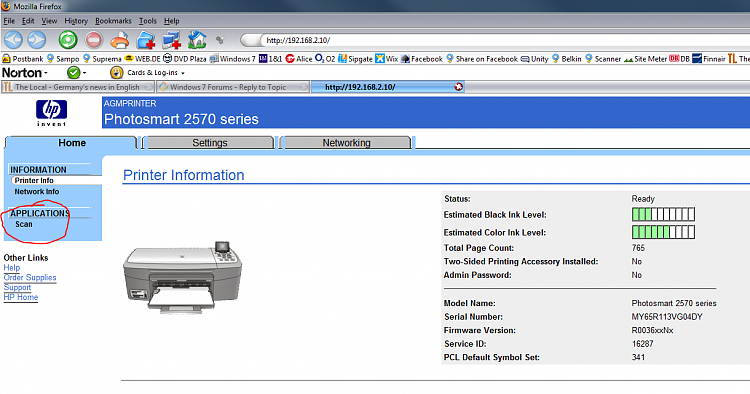Open the History menu
This screenshot has width=750, height=394.
pyautogui.click(x=76, y=21)
